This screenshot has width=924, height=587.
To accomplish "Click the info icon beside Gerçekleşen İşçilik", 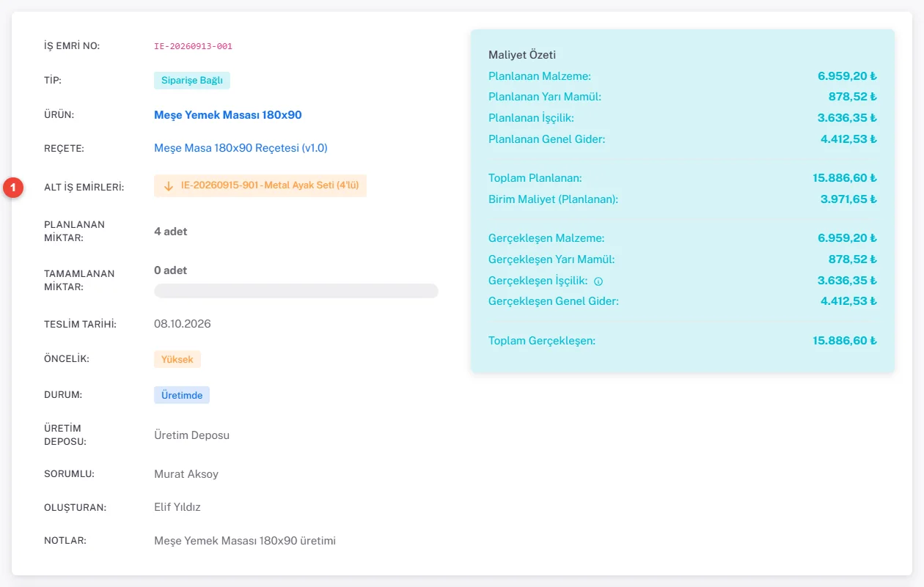I will [598, 281].
